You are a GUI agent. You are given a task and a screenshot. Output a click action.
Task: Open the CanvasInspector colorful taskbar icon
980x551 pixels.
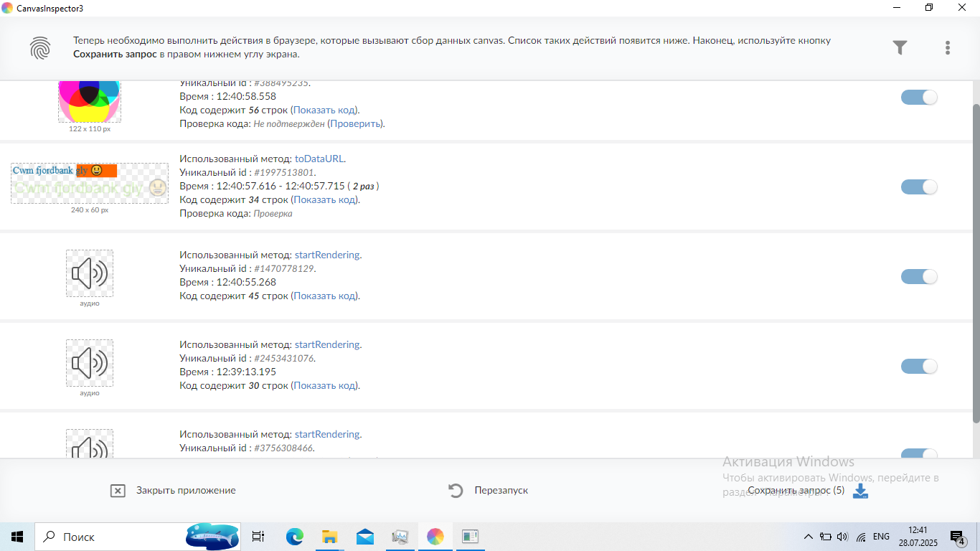click(x=435, y=537)
